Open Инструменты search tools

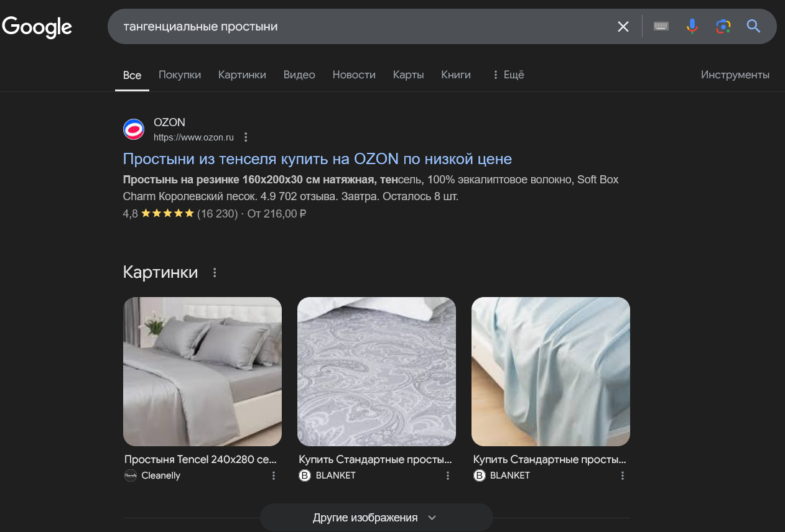pyautogui.click(x=735, y=75)
